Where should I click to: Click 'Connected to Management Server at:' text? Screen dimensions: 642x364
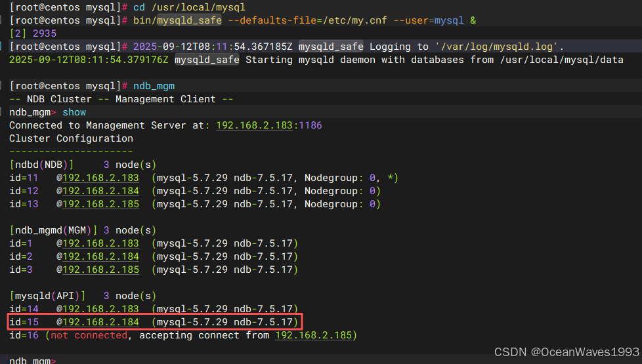point(110,125)
